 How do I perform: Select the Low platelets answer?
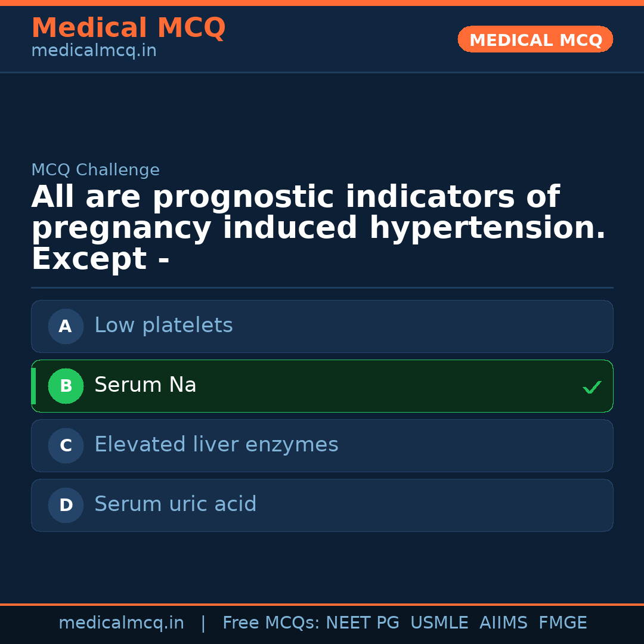tap(163, 326)
